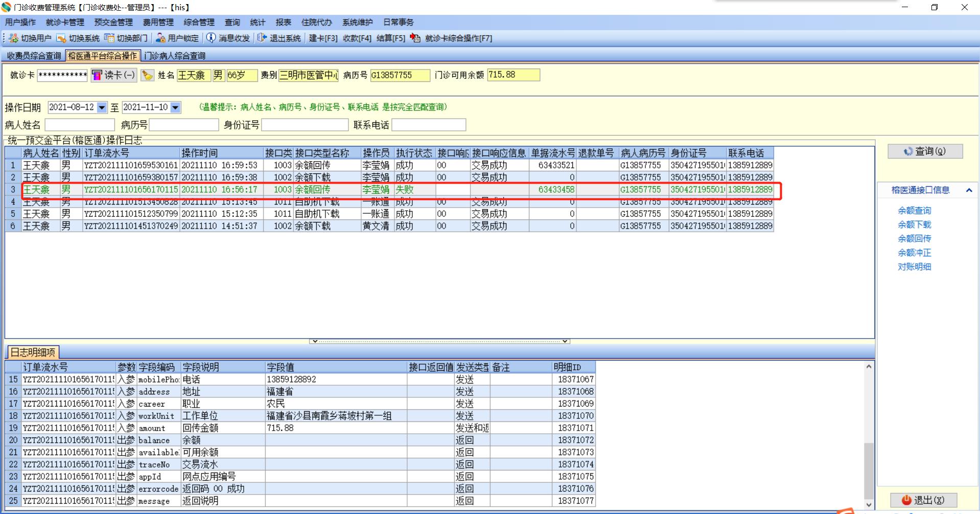Screen dimensions: 980x514
Task: Click the broom clear icon beside 读卡
Action: coord(147,76)
